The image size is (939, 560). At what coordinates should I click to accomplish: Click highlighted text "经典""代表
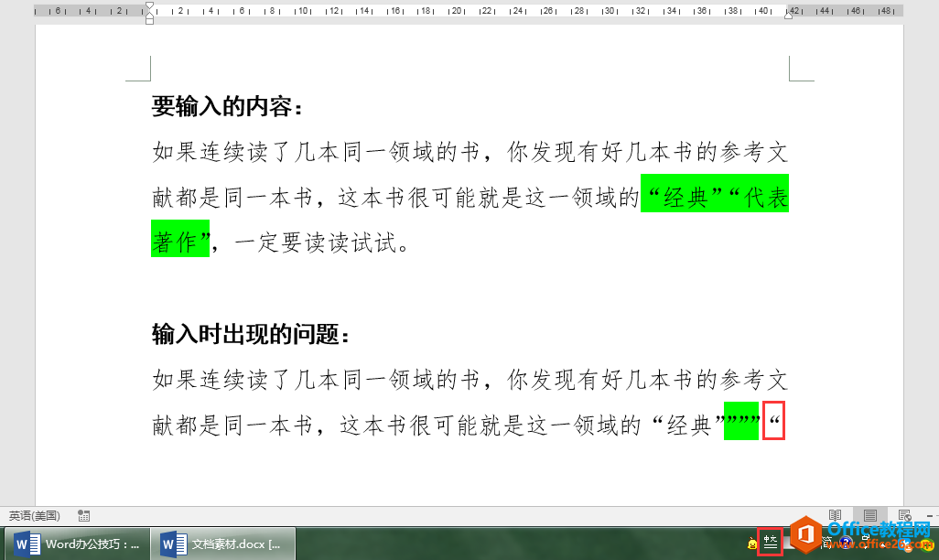click(715, 193)
